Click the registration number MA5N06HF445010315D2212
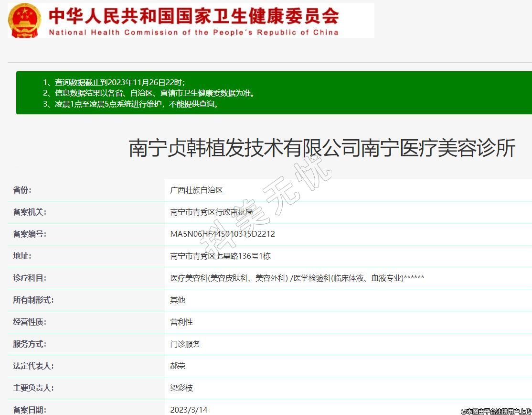 click(x=223, y=234)
